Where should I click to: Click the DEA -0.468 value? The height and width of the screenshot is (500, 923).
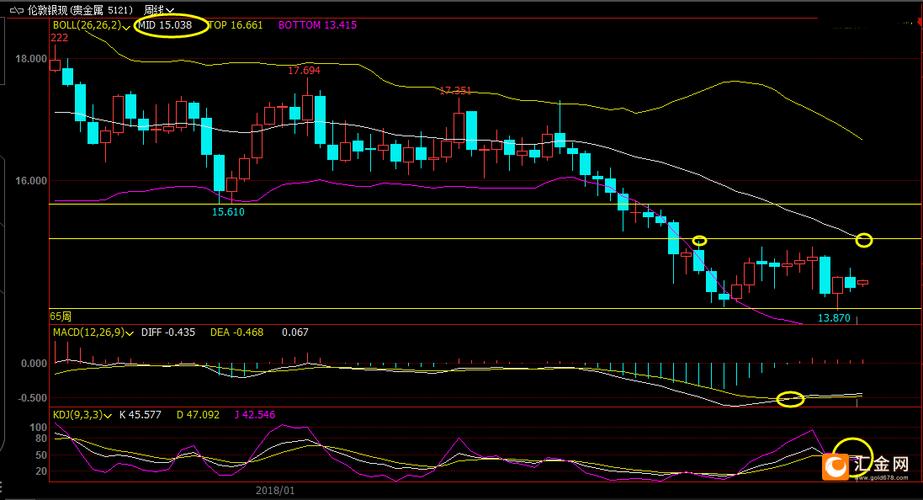pyautogui.click(x=237, y=333)
